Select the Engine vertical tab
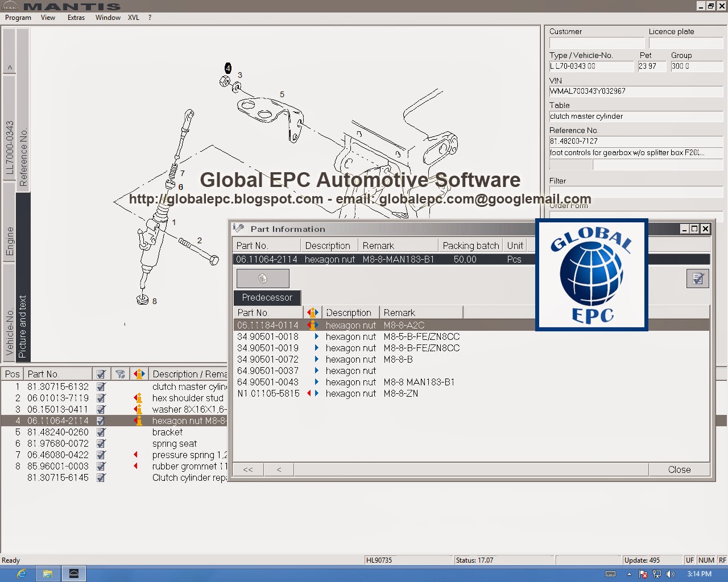Screen dimensions: 728x582 (x=9, y=223)
